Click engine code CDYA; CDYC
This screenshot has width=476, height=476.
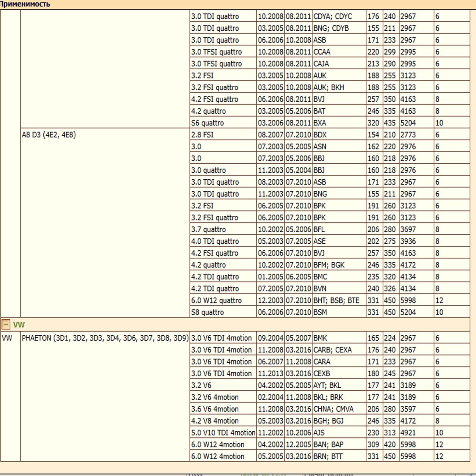pyautogui.click(x=333, y=16)
